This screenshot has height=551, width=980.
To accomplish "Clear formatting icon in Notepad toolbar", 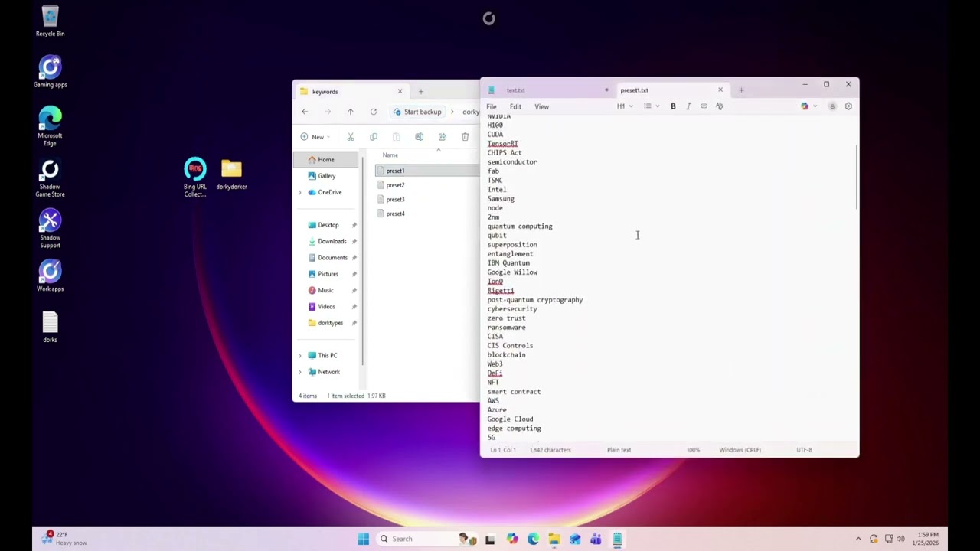I will point(719,106).
